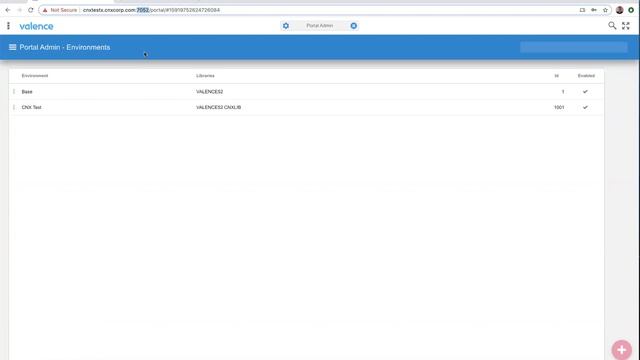Toggle Valence fullscreen mode icon
Screen dimensions: 640x360
(626, 26)
